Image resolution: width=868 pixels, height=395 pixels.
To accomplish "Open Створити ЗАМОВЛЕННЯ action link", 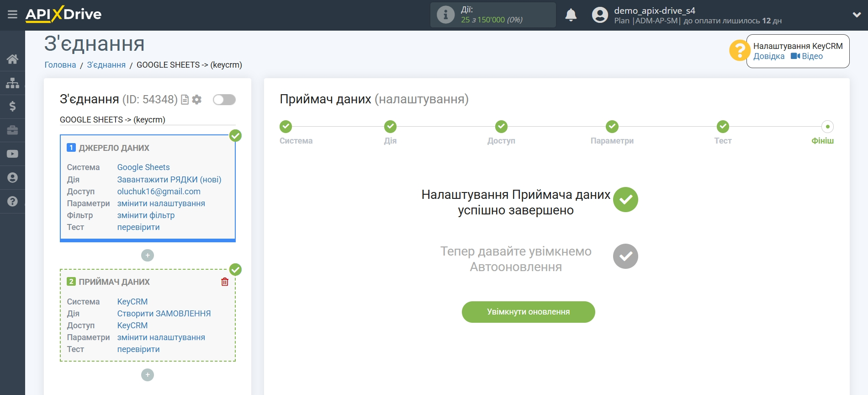I will click(164, 314).
